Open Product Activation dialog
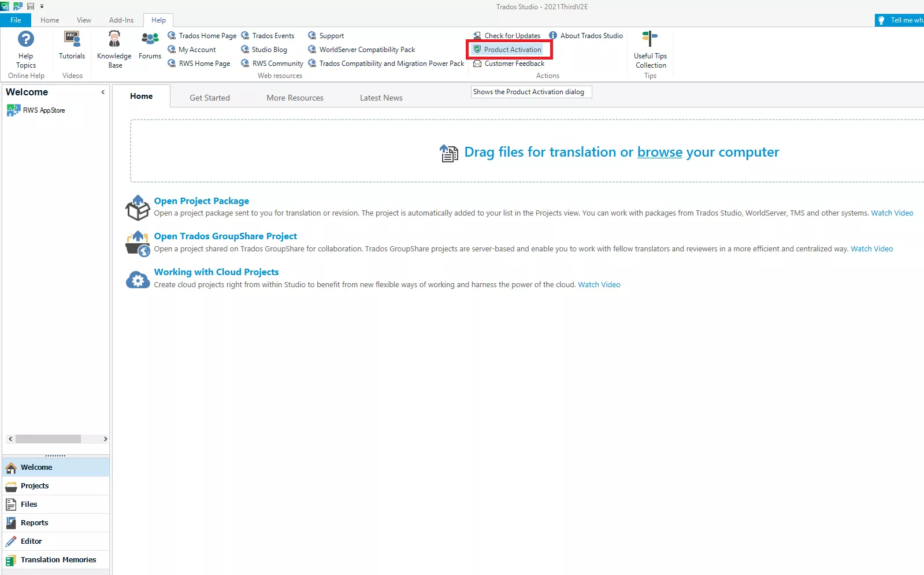This screenshot has height=575, width=924. coord(507,50)
